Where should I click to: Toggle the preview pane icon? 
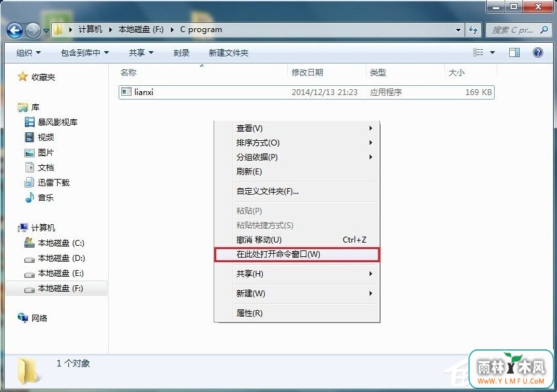(x=514, y=52)
